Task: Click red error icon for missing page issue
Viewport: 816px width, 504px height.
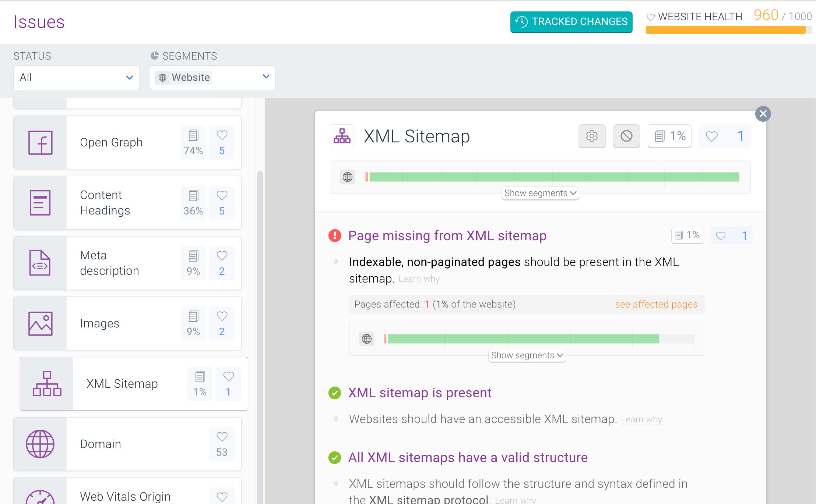Action: [335, 235]
